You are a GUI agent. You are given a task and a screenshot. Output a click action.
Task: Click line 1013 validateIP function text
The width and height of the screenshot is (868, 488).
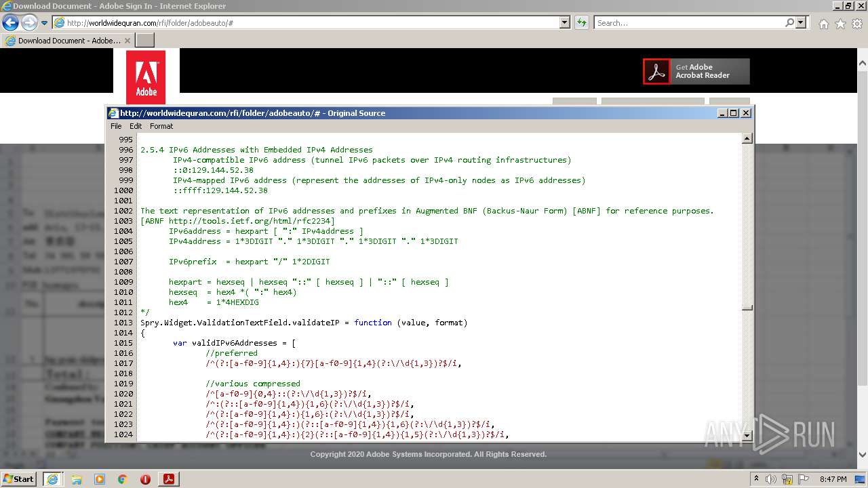tap(304, 323)
